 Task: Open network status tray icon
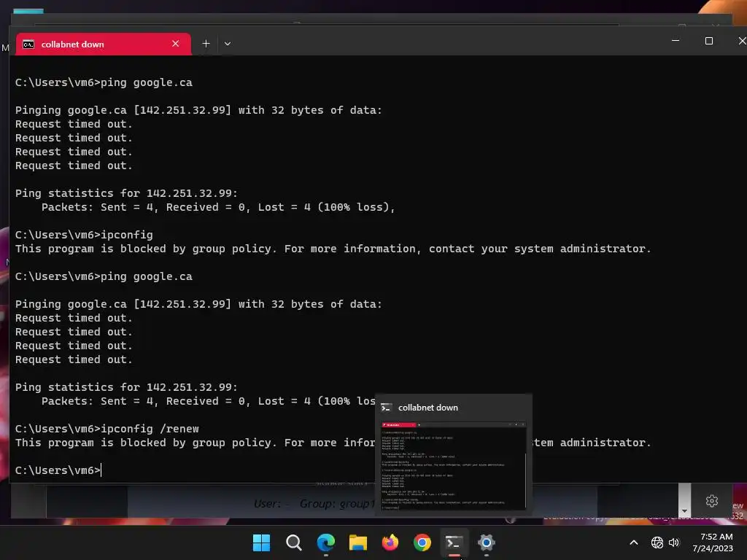click(657, 542)
